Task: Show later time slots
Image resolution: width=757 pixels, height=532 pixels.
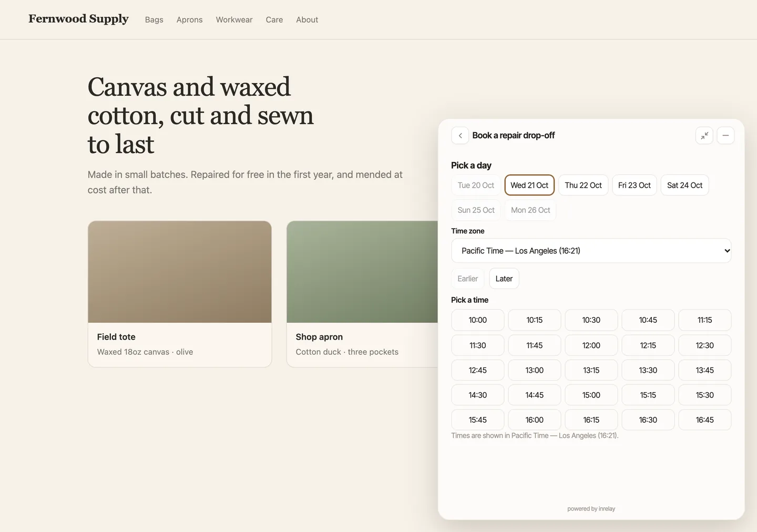Action: [x=504, y=279]
